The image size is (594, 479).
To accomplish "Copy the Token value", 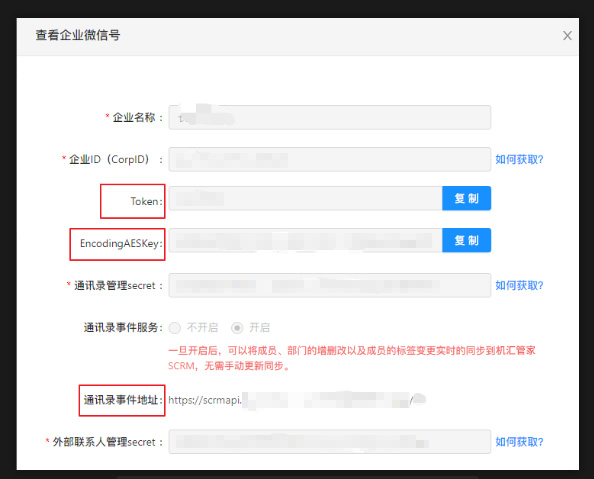I will pyautogui.click(x=466, y=198).
